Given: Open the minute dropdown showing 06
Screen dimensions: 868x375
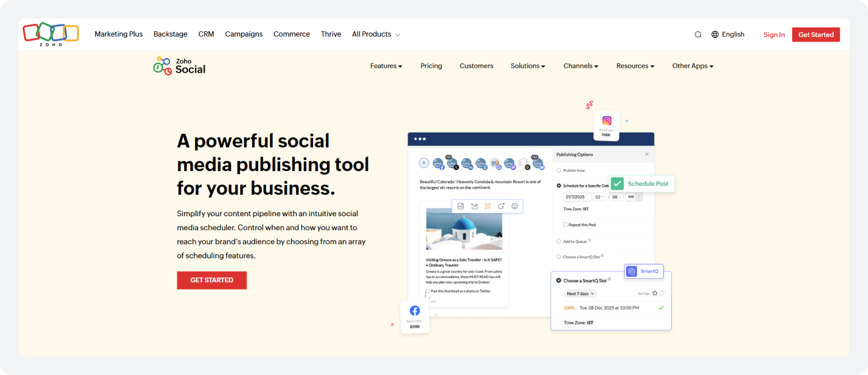Looking at the screenshot, I should pyautogui.click(x=616, y=197).
